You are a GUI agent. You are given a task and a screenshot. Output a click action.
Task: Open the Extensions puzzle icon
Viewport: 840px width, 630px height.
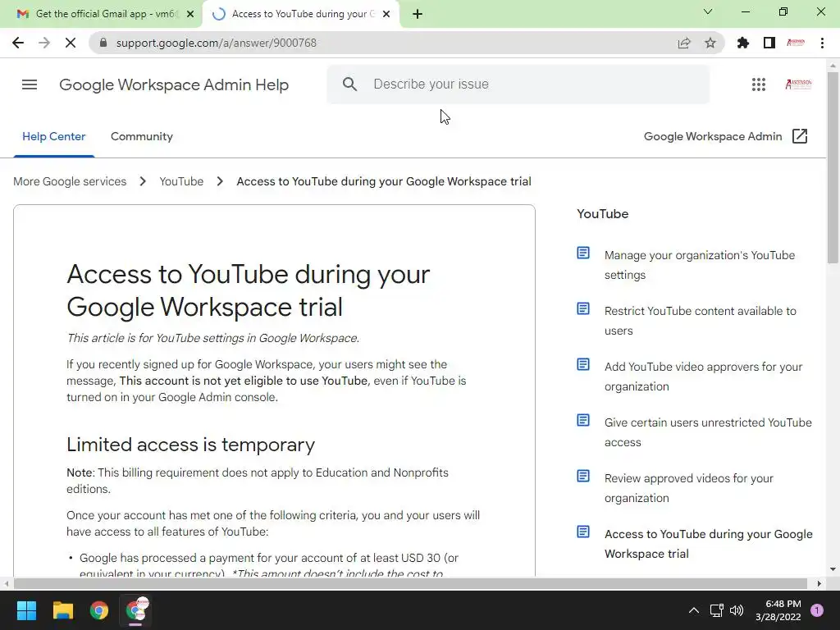pyautogui.click(x=743, y=43)
